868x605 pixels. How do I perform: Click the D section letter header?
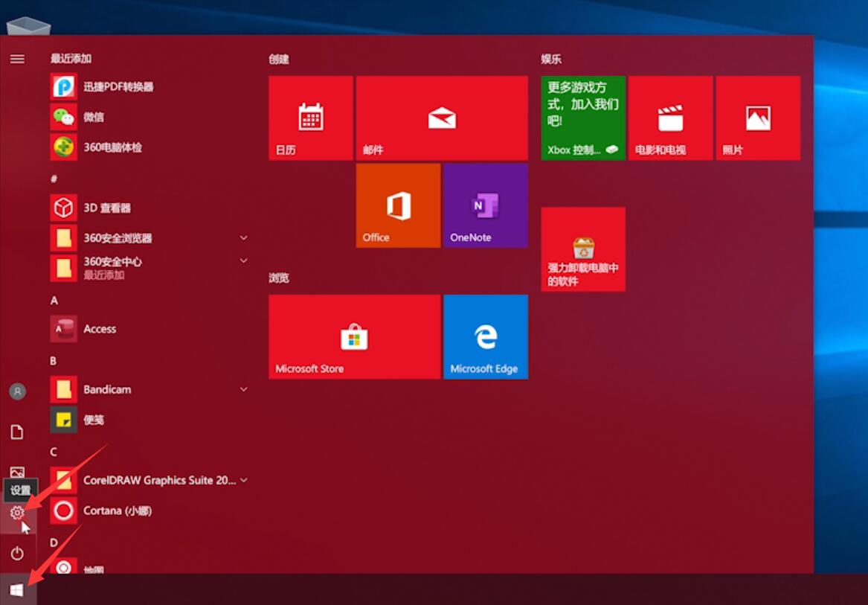click(x=54, y=542)
